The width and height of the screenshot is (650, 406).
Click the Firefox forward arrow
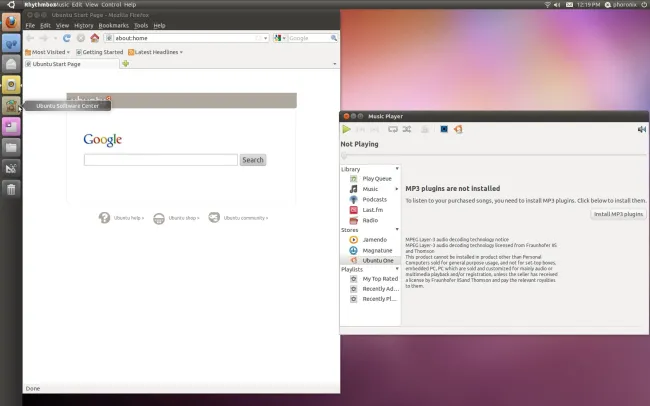(x=44, y=38)
